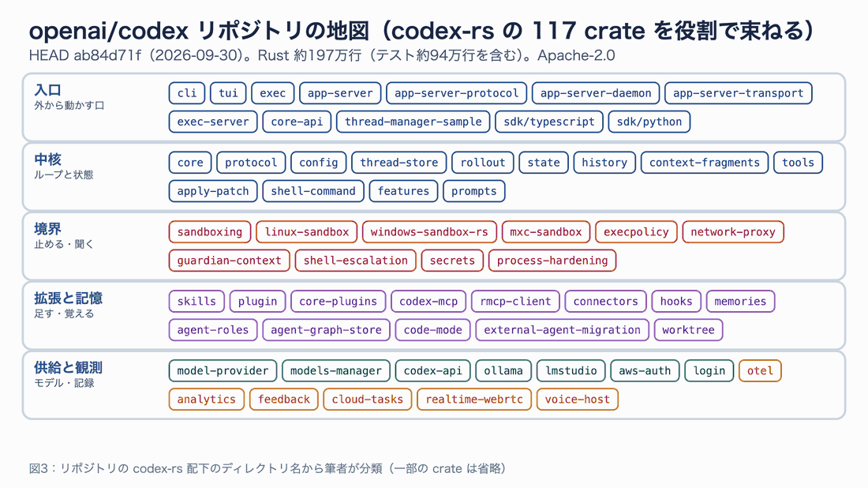Select 'context-fragments' crate box

705,163
